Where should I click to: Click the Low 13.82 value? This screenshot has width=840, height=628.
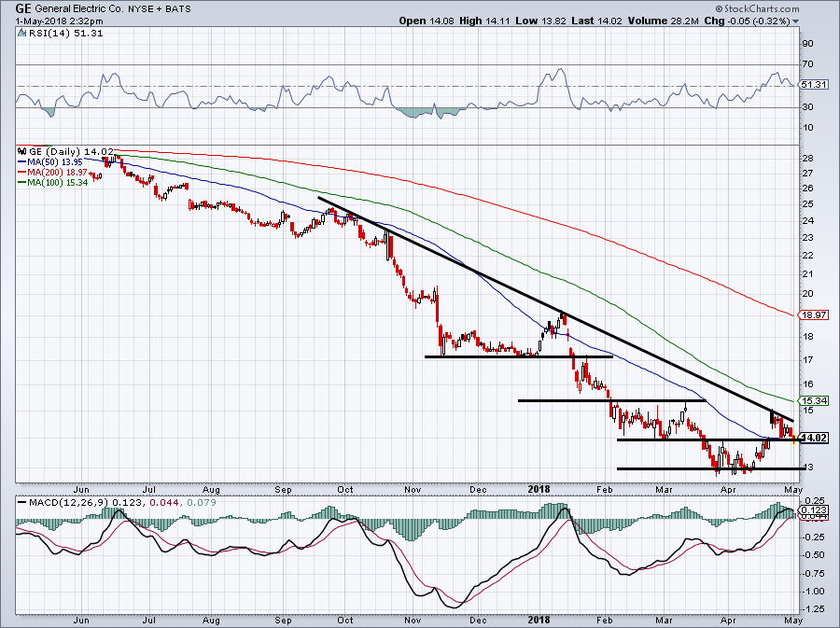point(540,21)
